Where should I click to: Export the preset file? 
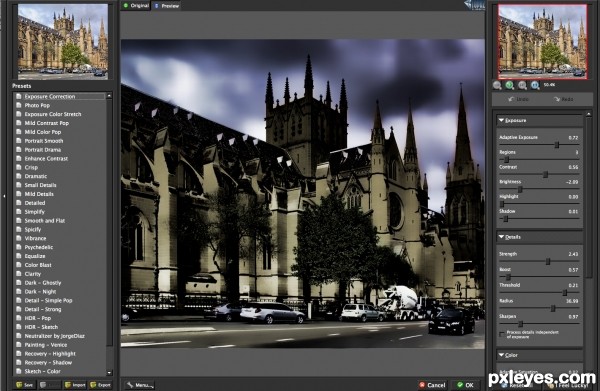click(100, 385)
